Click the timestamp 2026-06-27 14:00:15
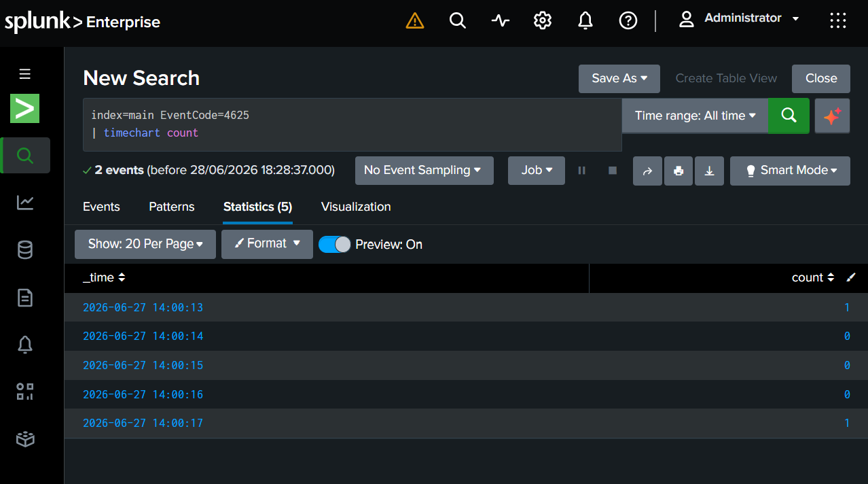 tap(143, 365)
